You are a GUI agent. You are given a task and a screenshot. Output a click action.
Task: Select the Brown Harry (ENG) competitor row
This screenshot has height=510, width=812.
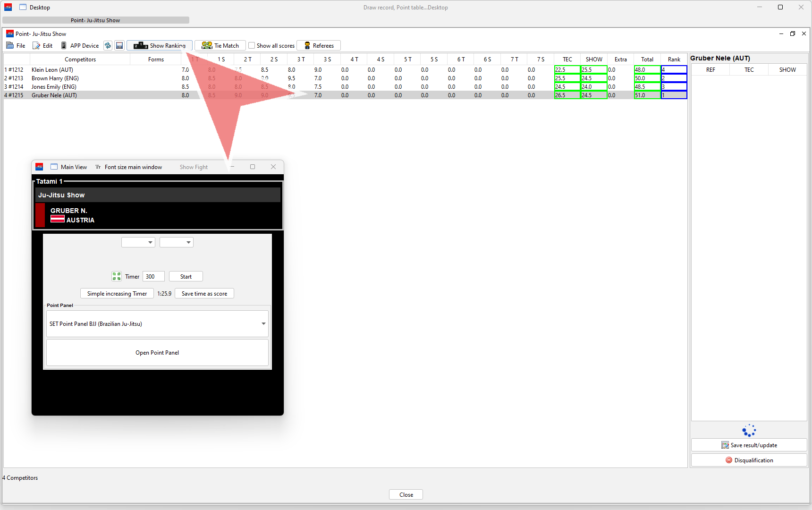tap(55, 78)
